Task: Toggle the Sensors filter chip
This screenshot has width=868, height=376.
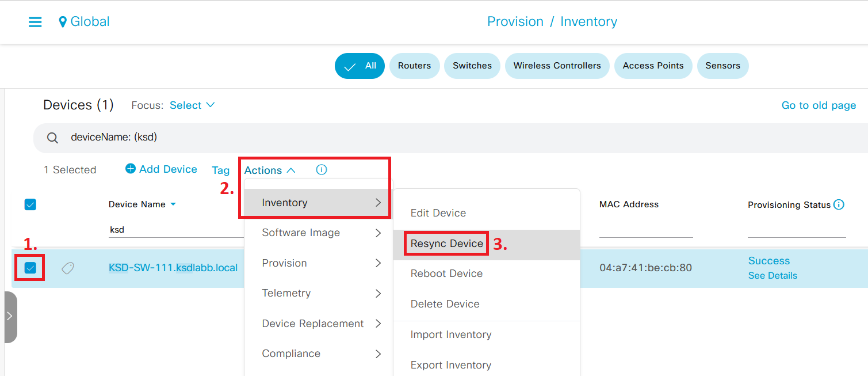Action: [x=722, y=66]
